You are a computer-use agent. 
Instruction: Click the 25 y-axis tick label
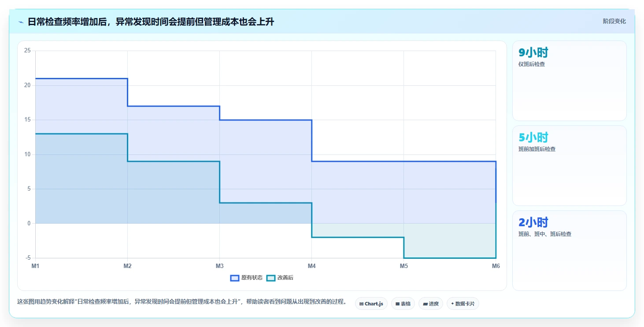[x=27, y=51]
